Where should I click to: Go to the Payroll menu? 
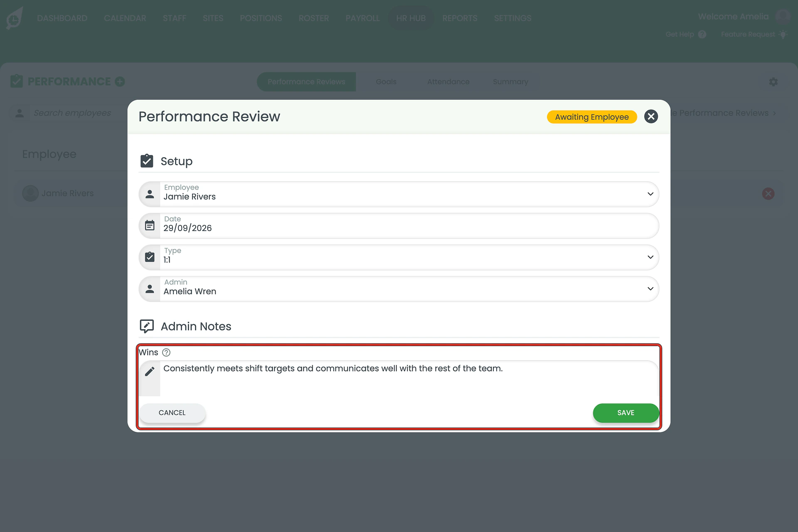coord(362,18)
